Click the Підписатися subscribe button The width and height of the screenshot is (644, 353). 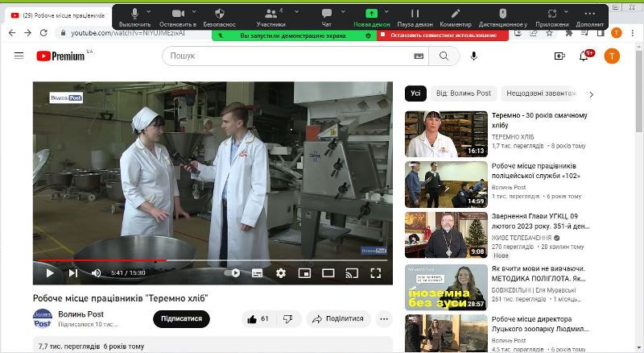click(x=181, y=318)
